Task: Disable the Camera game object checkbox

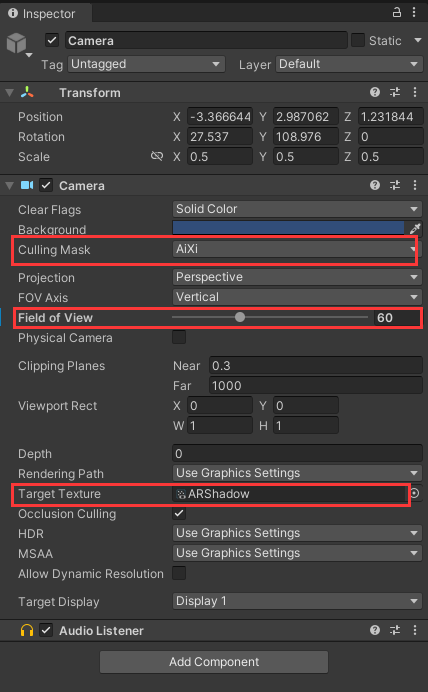Action: [x=52, y=41]
